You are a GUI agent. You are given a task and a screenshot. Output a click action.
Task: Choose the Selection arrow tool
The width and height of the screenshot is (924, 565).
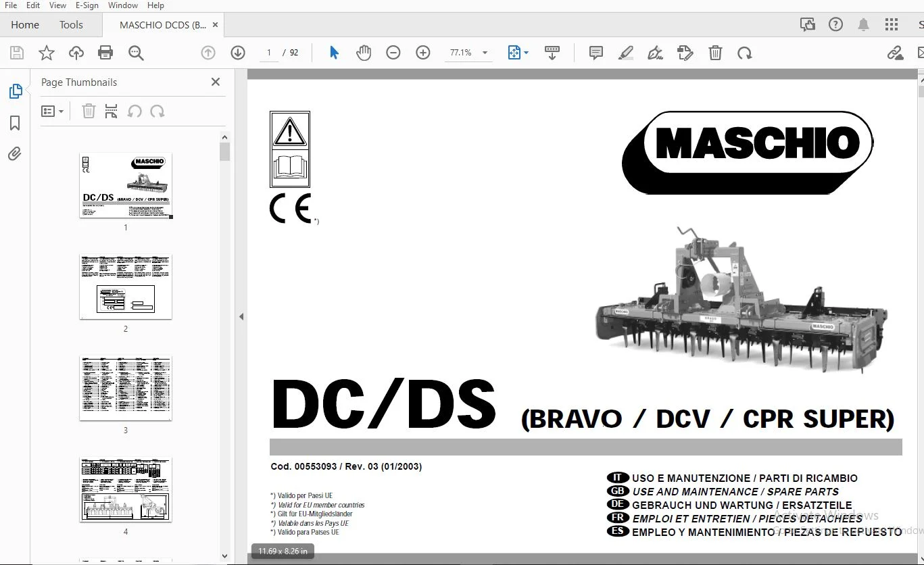tap(334, 53)
